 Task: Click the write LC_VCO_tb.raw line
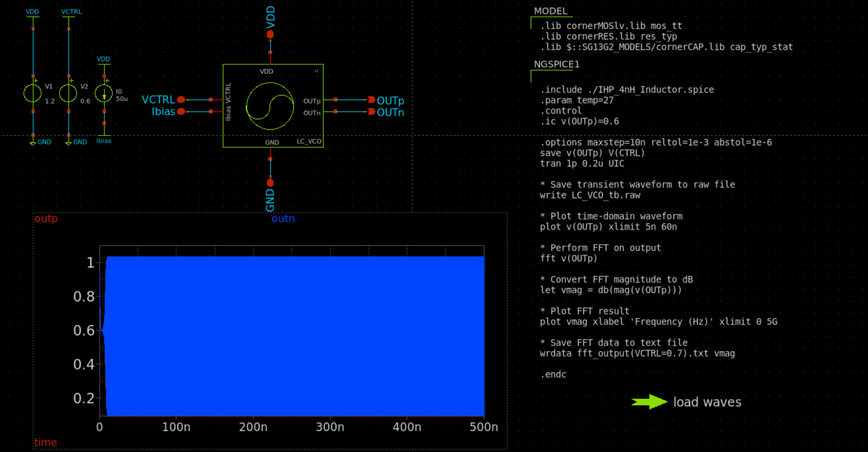(590, 195)
